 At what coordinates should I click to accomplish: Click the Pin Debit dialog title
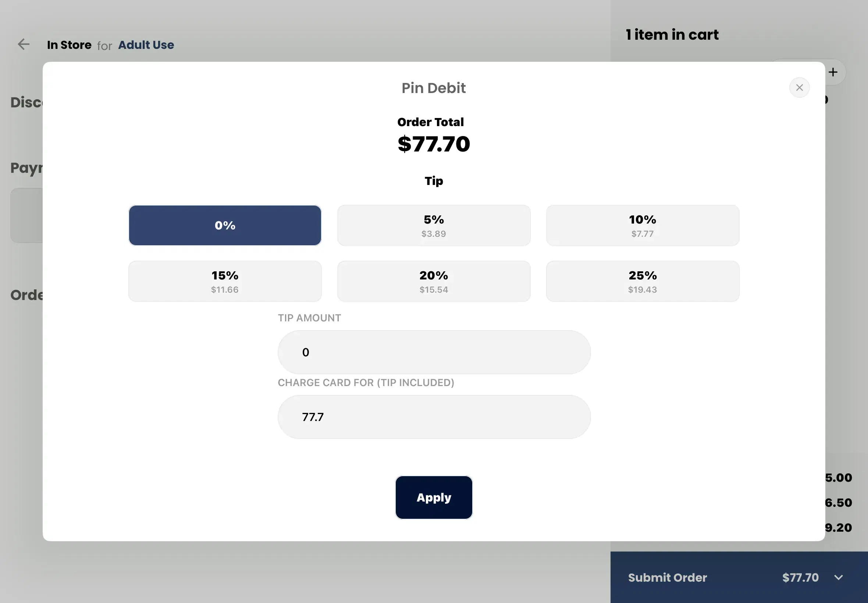point(433,88)
